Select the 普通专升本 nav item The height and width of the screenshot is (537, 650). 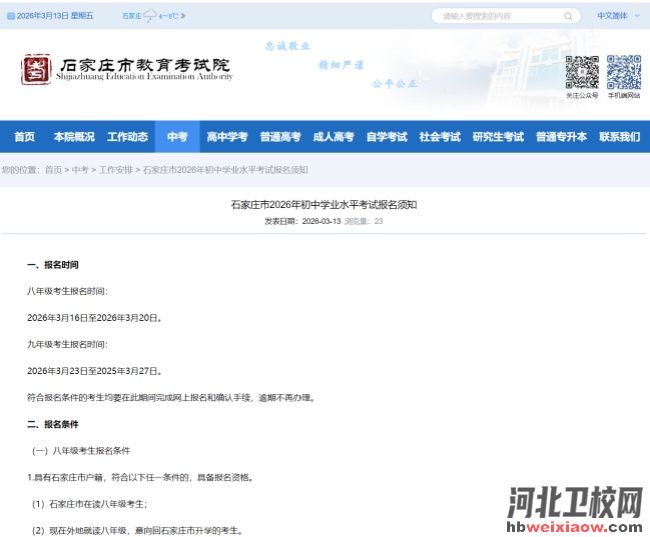tap(561, 137)
